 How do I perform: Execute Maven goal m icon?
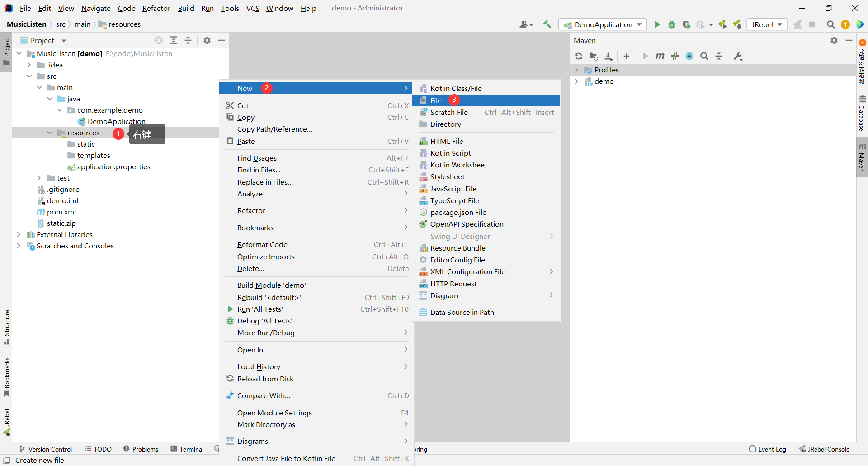pos(660,56)
